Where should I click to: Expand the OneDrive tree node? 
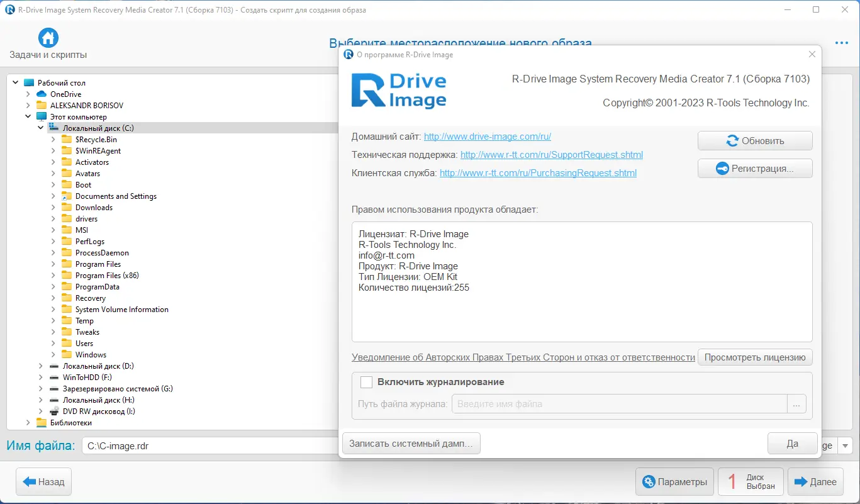[28, 94]
